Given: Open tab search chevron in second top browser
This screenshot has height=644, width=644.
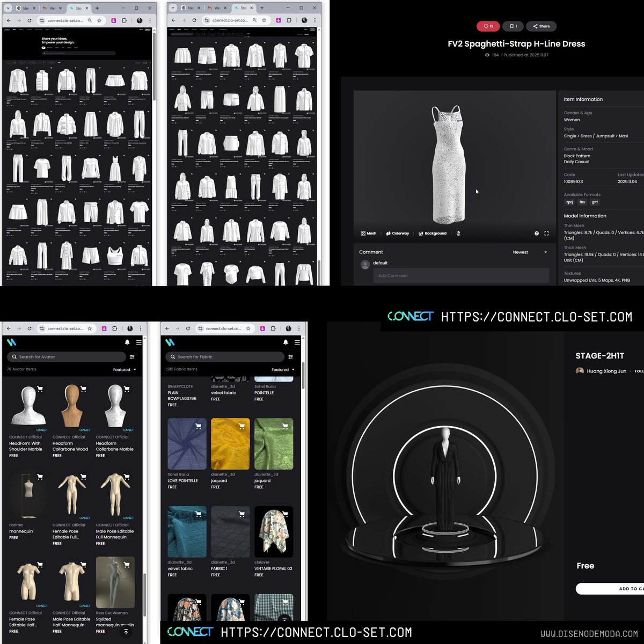Looking at the screenshot, I should 173,8.
